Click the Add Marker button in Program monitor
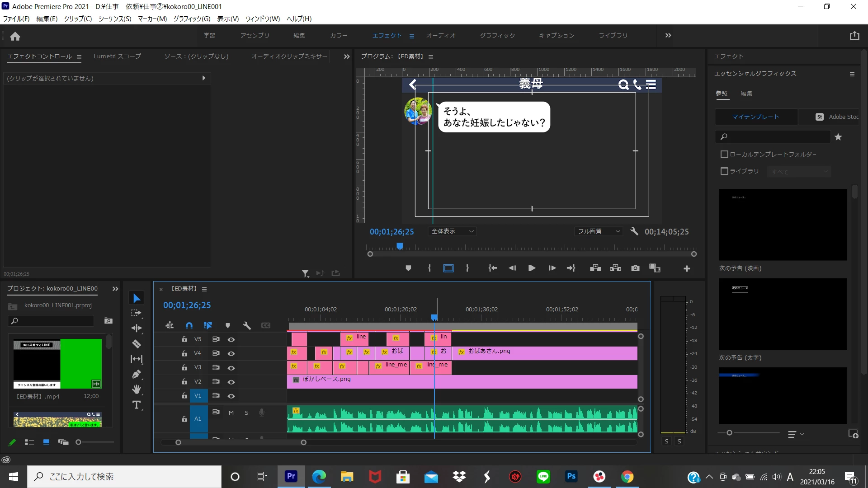The width and height of the screenshot is (868, 488). pyautogui.click(x=408, y=268)
